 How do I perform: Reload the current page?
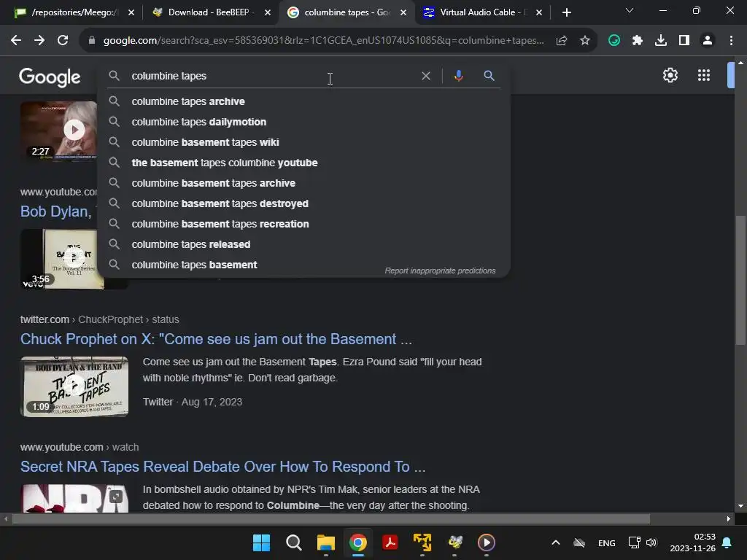click(63, 41)
